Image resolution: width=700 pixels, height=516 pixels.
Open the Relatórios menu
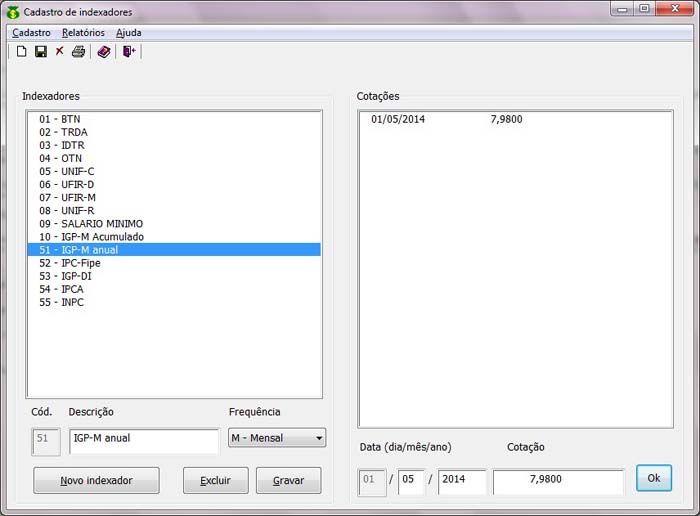pyautogui.click(x=83, y=32)
